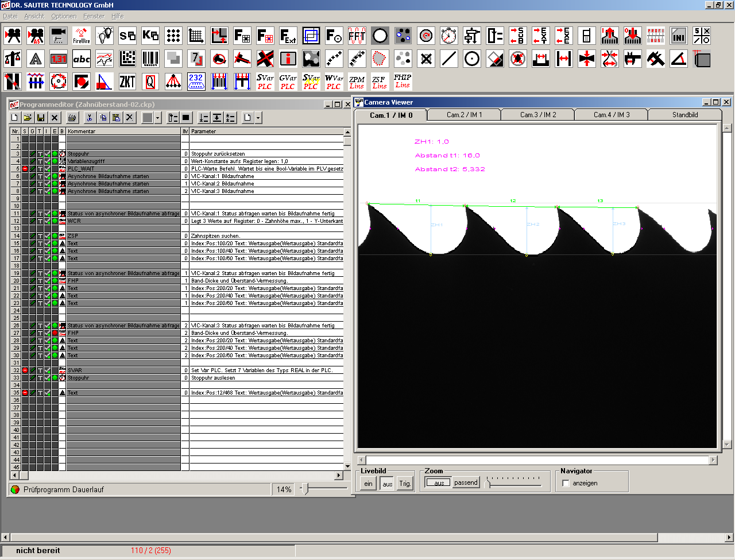Click the stopwatch tool icon
The width and height of the screenshot is (735, 560).
tap(448, 36)
